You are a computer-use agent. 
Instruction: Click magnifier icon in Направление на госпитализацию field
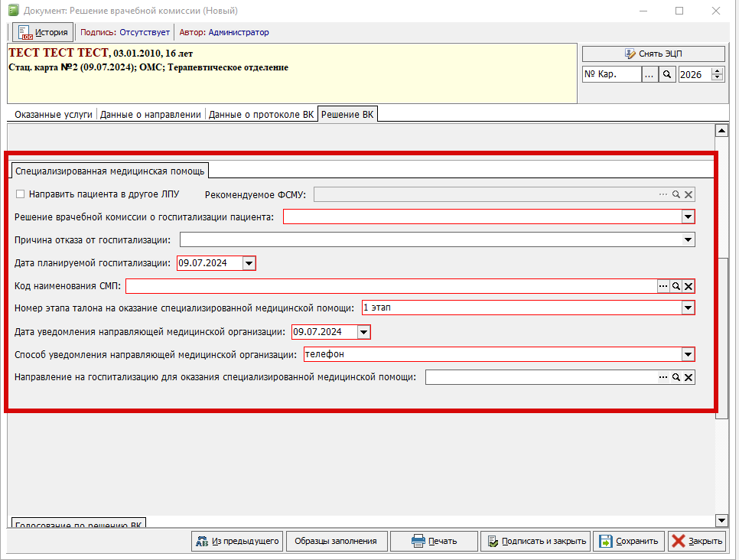pos(676,377)
